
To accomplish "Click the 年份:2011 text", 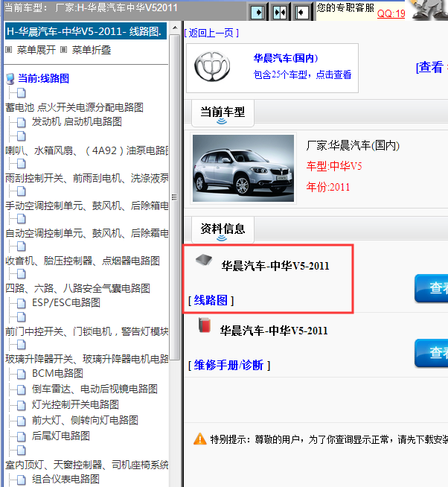I will pyautogui.click(x=328, y=187).
